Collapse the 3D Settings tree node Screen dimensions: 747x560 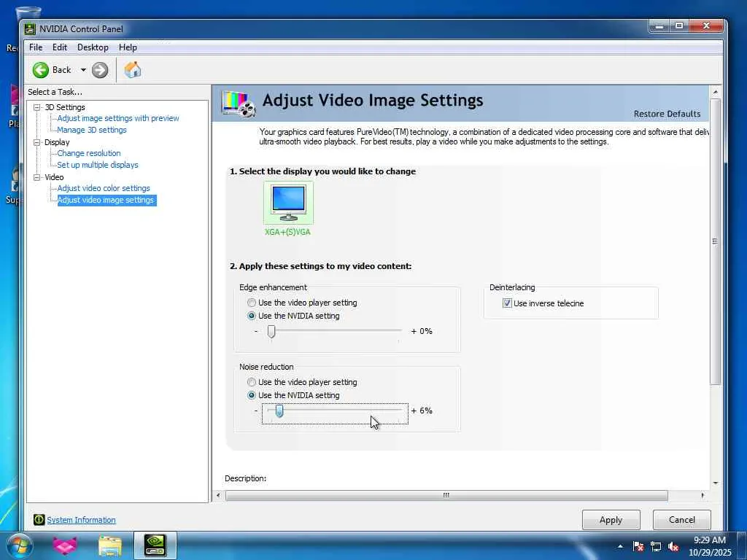click(x=36, y=107)
